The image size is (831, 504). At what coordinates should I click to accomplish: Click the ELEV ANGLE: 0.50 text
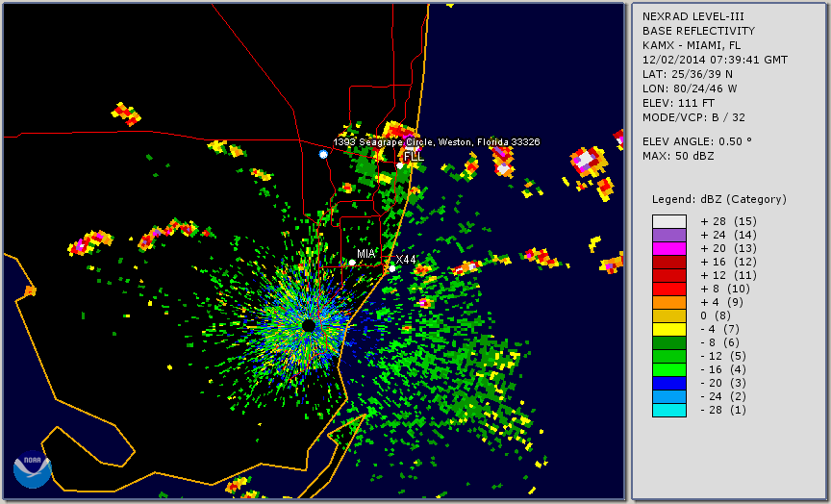(697, 141)
